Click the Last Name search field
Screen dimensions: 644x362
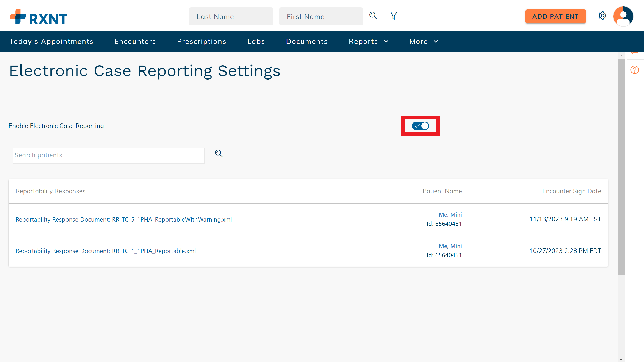(231, 17)
